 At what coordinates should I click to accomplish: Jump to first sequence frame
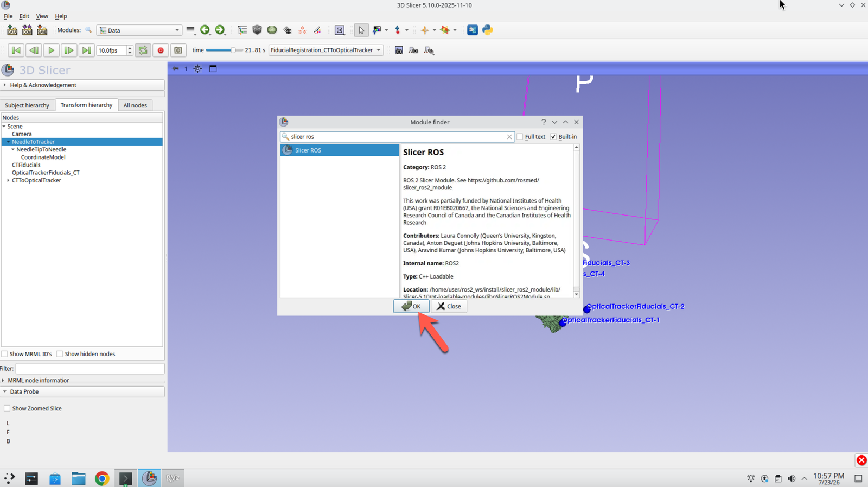(16, 50)
